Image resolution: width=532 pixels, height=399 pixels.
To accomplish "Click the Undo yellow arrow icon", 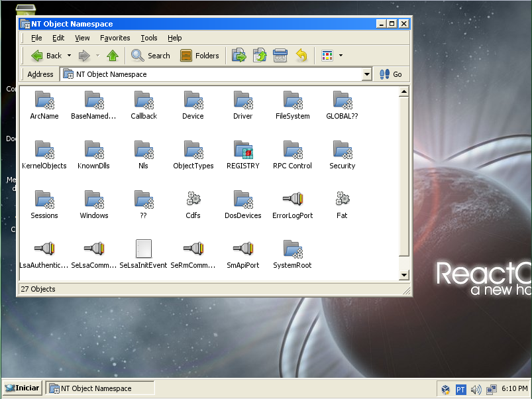I will click(x=301, y=56).
